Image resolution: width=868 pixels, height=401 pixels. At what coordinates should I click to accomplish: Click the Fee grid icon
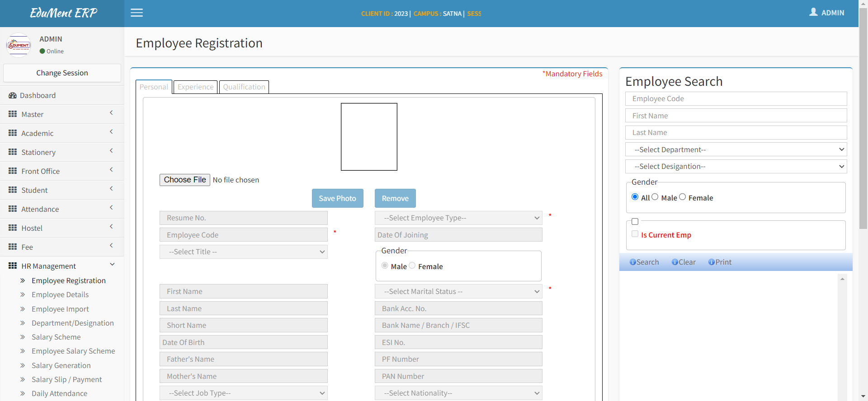[13, 247]
